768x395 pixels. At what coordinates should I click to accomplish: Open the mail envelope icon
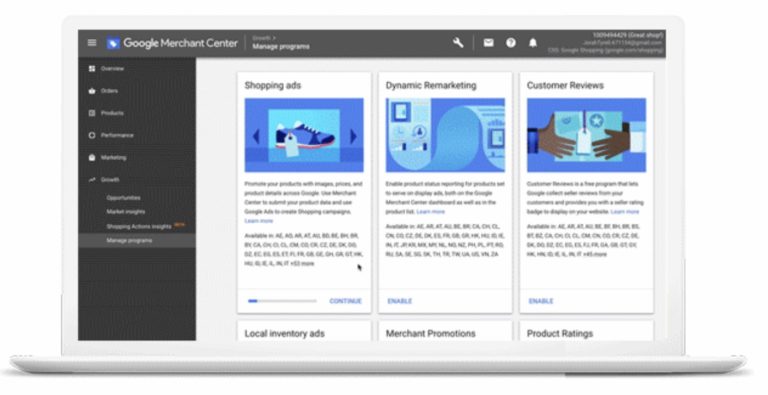click(x=488, y=43)
